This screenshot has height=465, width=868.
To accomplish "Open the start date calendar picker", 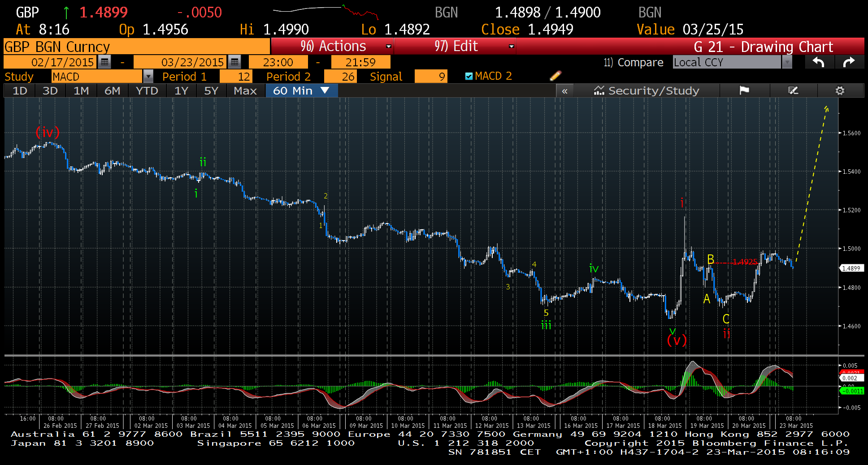I will pos(104,62).
